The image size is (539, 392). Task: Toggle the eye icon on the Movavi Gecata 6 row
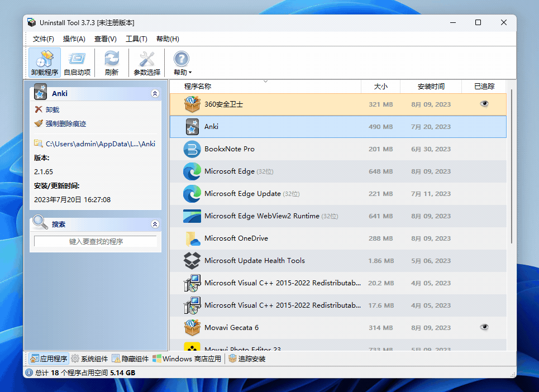coord(484,327)
